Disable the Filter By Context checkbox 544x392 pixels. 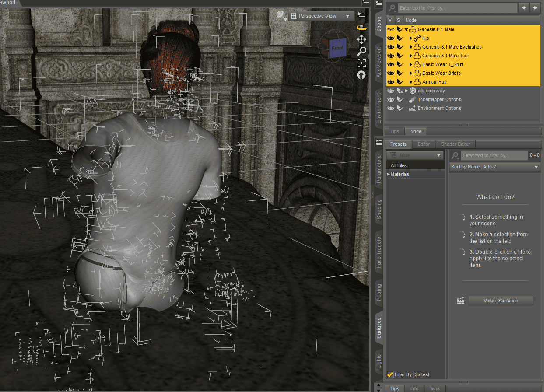click(390, 374)
